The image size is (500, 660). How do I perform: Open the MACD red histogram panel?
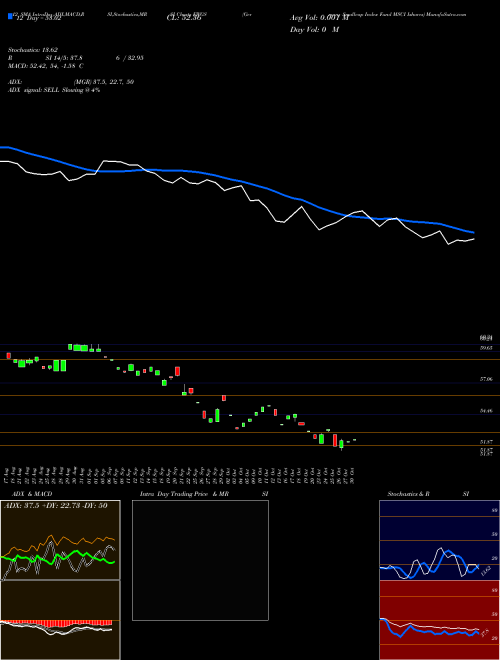(x=60, y=620)
